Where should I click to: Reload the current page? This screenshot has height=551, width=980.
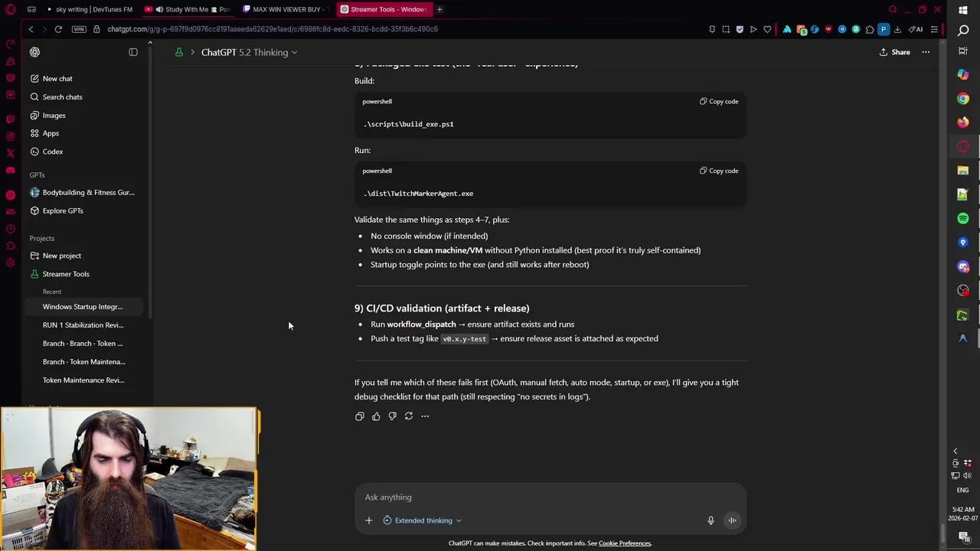point(58,29)
